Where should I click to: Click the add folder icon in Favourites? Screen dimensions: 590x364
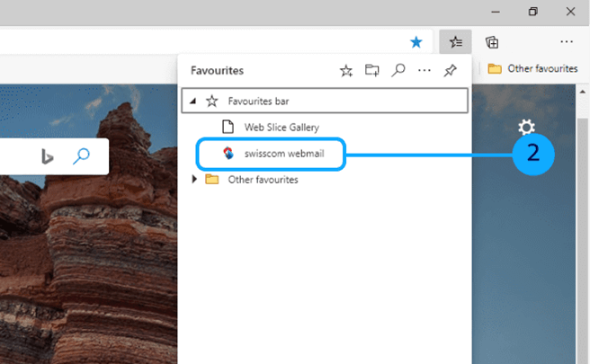point(371,70)
